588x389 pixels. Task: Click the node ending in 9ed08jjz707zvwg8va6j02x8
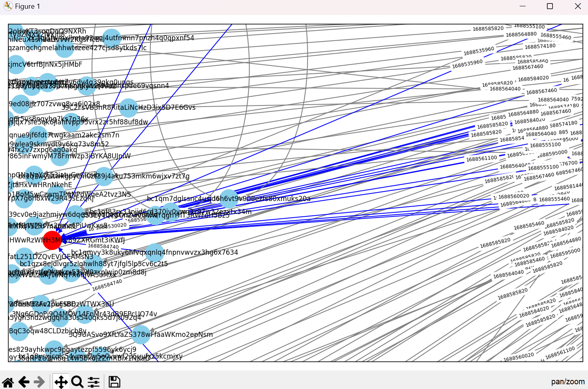tap(21, 104)
